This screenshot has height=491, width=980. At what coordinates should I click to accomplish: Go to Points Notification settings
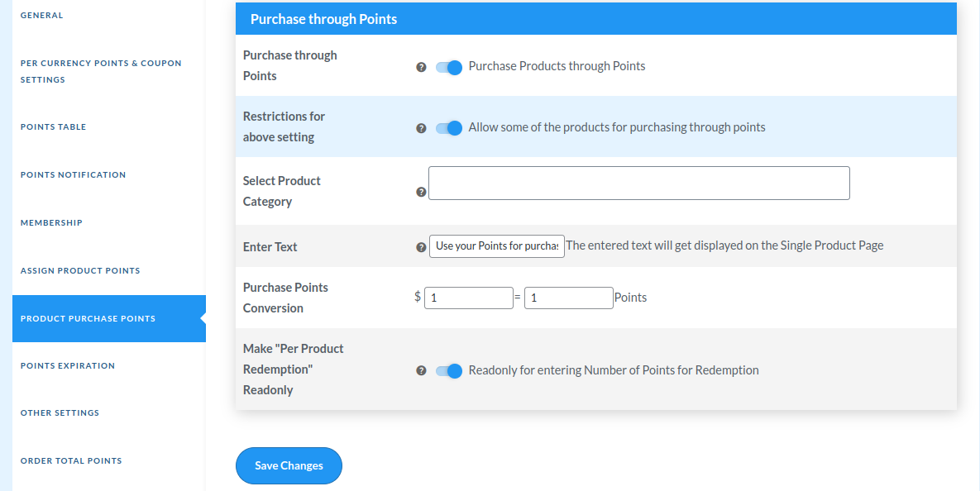[73, 174]
